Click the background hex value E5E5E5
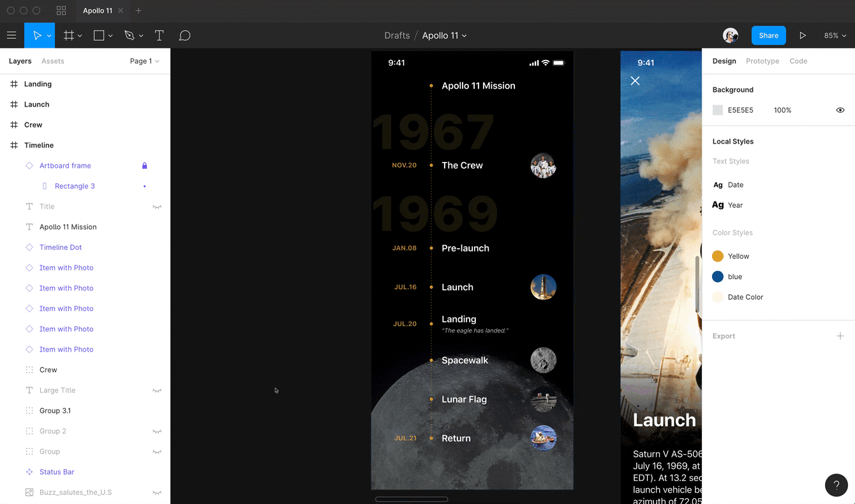 [x=741, y=110]
